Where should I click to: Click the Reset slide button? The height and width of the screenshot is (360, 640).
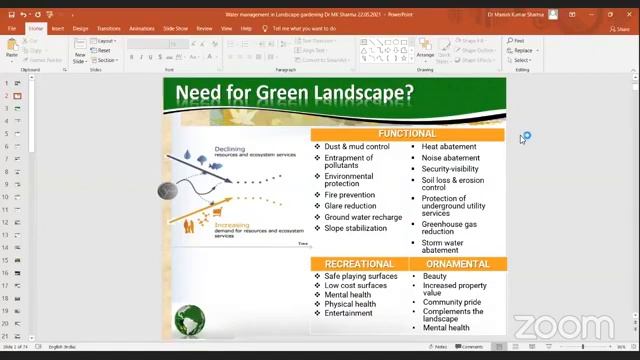click(x=101, y=51)
